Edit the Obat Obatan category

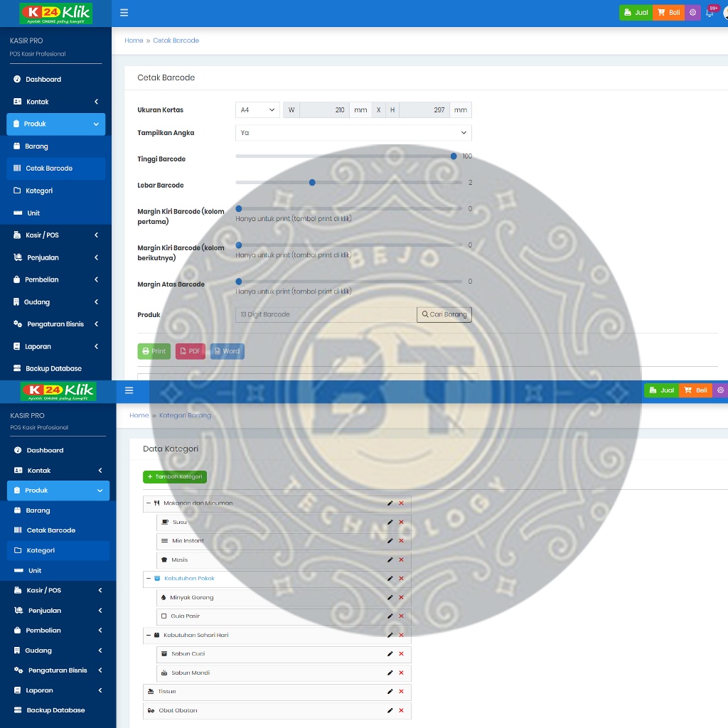(390, 710)
